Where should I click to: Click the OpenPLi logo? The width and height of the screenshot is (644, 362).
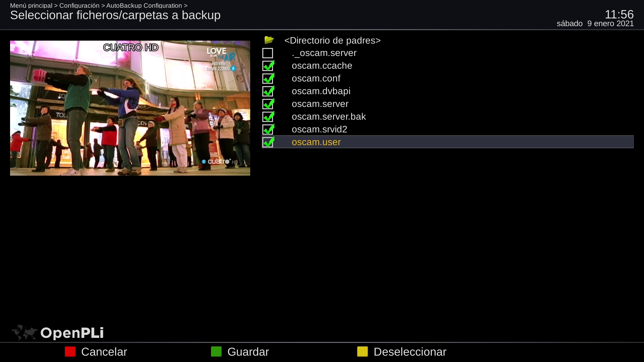click(x=58, y=333)
